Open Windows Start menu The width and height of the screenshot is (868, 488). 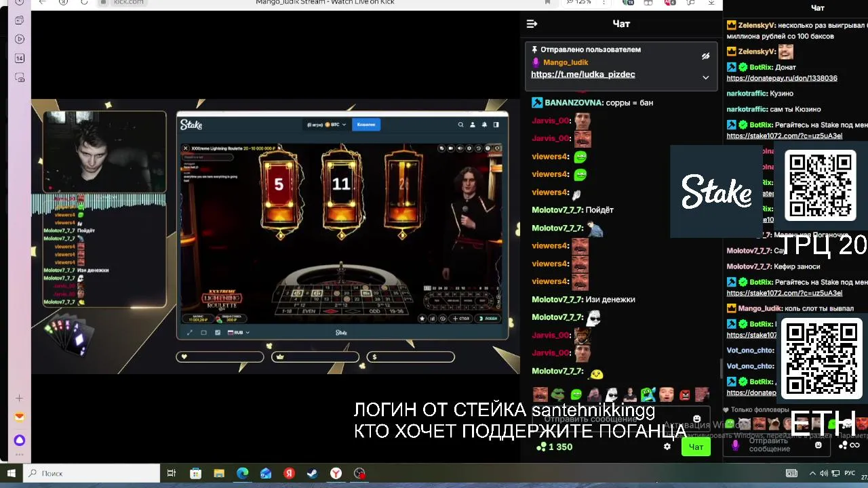click(x=11, y=473)
